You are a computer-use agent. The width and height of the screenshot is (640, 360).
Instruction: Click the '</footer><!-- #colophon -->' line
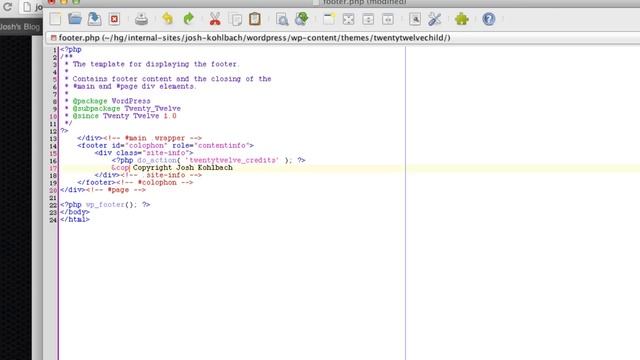point(135,182)
